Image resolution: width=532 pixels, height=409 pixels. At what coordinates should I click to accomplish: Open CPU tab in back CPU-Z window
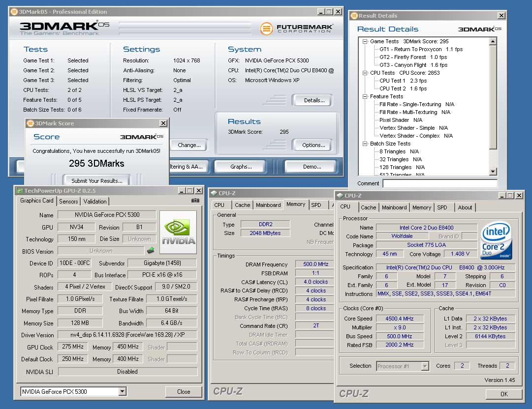pos(219,205)
